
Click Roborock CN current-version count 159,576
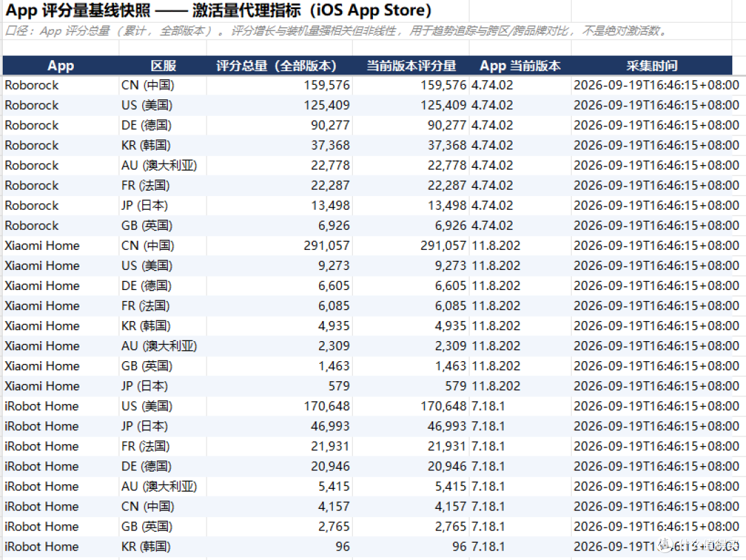pos(443,85)
